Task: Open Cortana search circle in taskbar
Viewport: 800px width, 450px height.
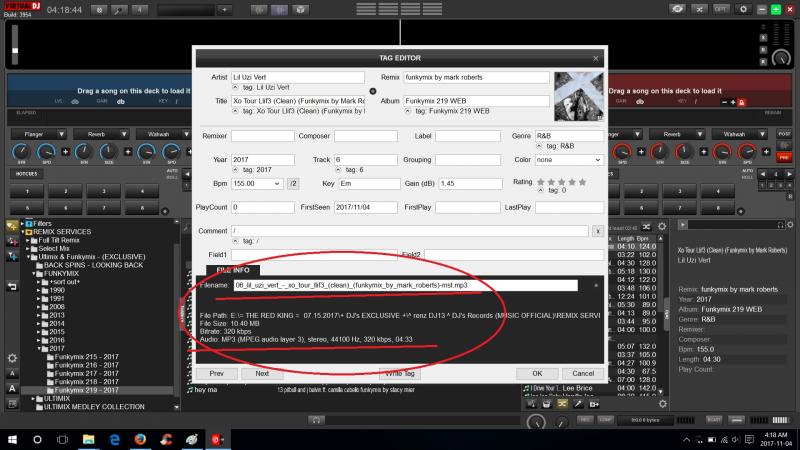Action: pos(37,439)
